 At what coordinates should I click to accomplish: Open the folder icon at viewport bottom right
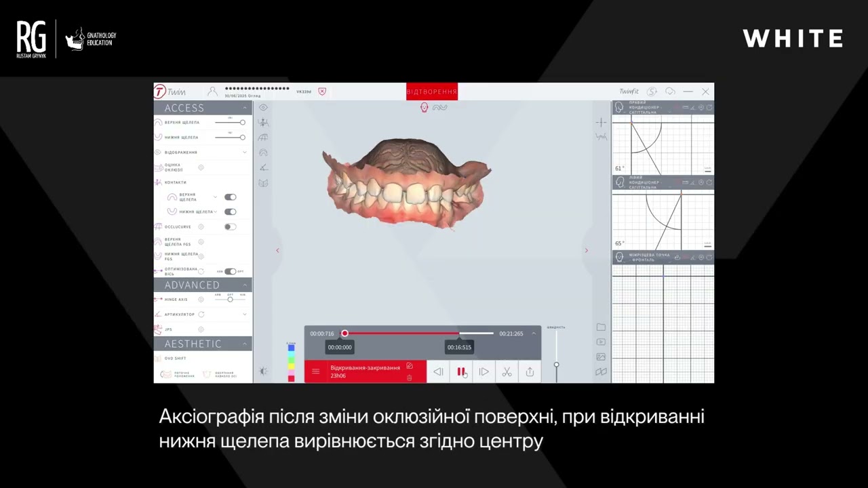(601, 327)
